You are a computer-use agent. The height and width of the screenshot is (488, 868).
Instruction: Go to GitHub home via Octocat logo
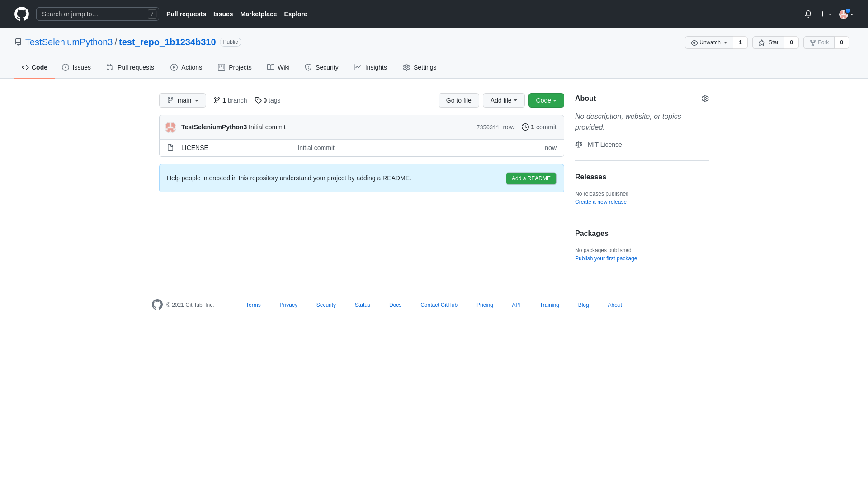coord(22,14)
